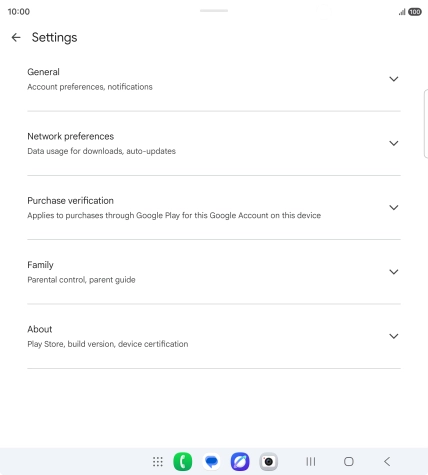
Task: Tap the system back navigation arrow
Action: (387, 462)
